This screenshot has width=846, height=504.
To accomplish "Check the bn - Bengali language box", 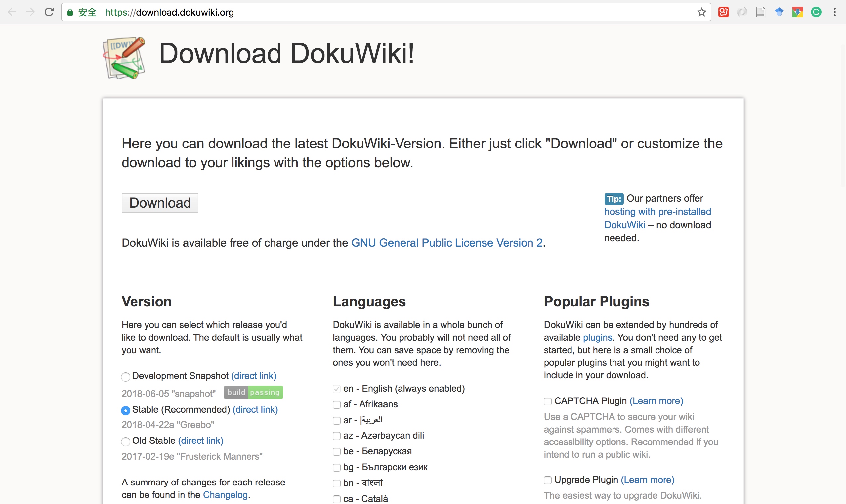I will tap(337, 483).
